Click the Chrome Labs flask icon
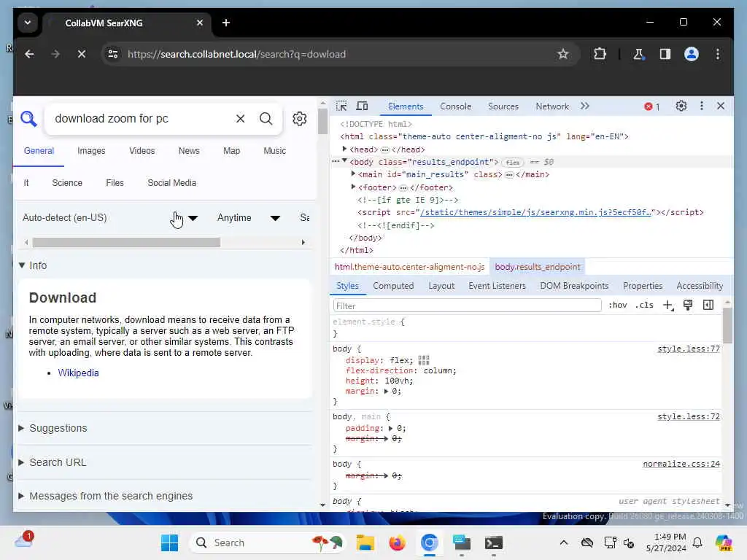 (x=638, y=54)
